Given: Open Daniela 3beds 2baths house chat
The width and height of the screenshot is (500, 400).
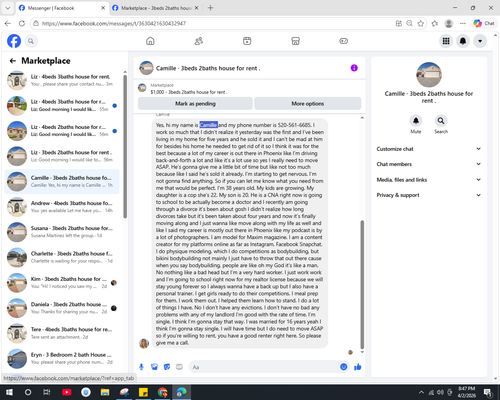Looking at the screenshot, I should [62, 308].
